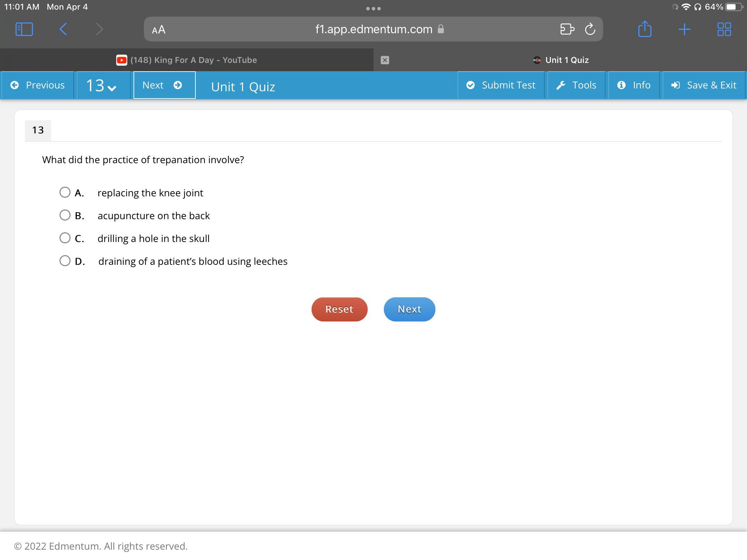Image resolution: width=747 pixels, height=560 pixels.
Task: Switch to King For A Day YouTube tab
Action: [187, 60]
